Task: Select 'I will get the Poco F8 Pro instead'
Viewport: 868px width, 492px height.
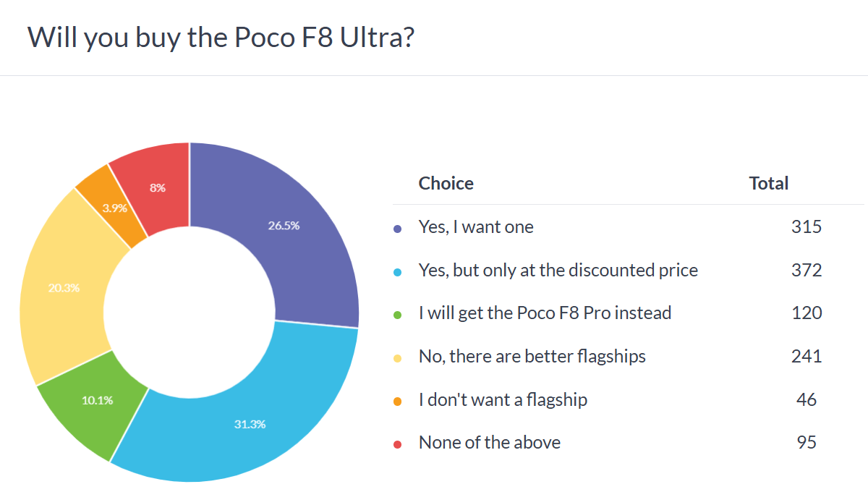Action: [545, 313]
